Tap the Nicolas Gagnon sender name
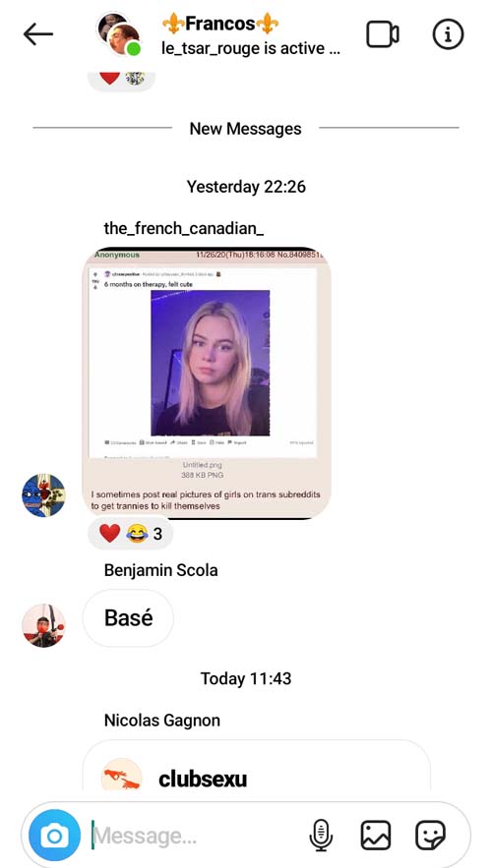Viewport: 492px width, 868px height. [161, 721]
